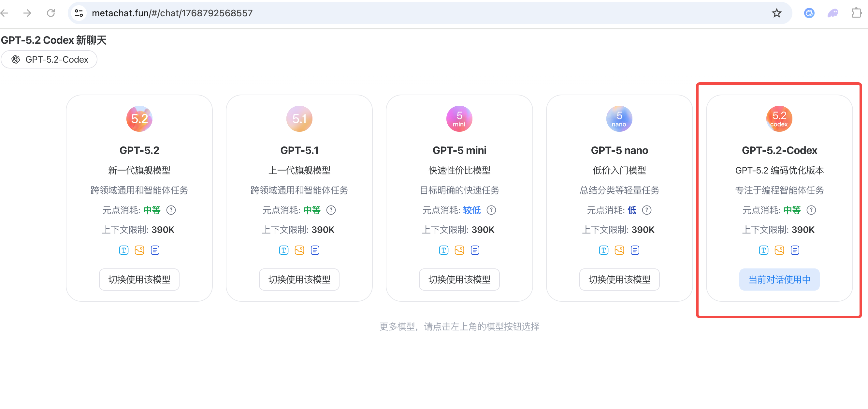This screenshot has height=409, width=868.
Task: Click the help icon beside GPT-5 nano 元点消耗
Action: (x=647, y=210)
